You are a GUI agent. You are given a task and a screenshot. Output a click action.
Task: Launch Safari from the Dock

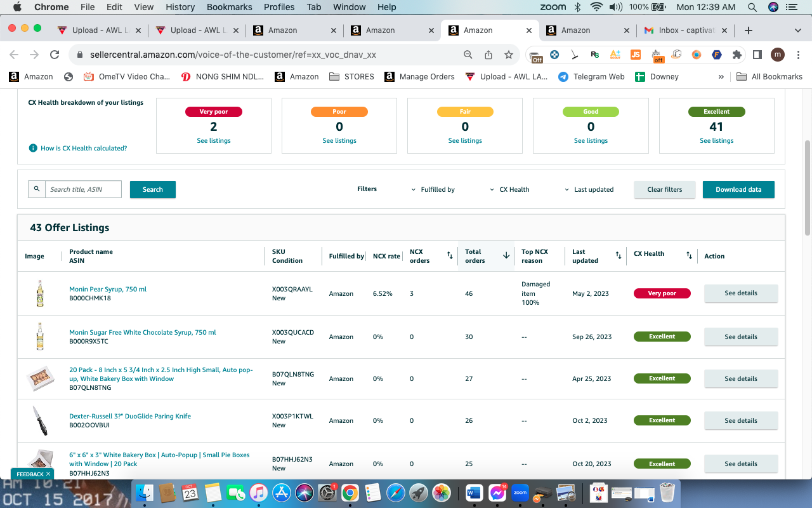395,492
